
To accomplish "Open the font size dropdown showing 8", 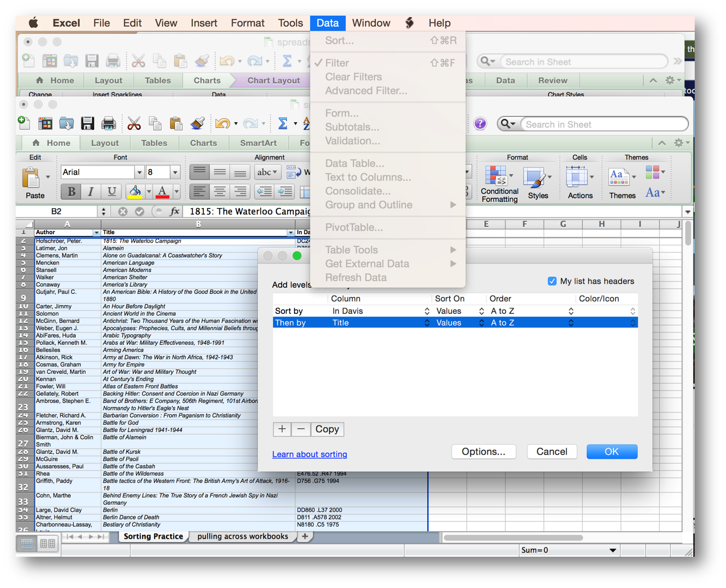I will [174, 172].
